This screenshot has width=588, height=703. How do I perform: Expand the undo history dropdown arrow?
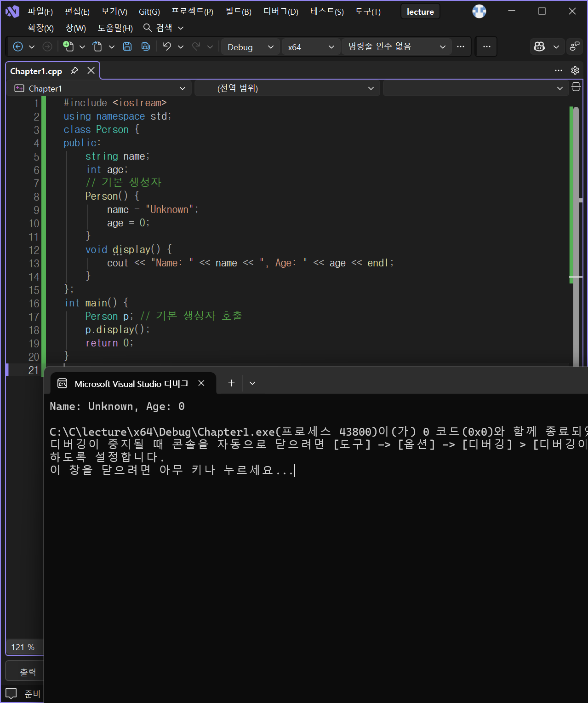[x=181, y=47]
